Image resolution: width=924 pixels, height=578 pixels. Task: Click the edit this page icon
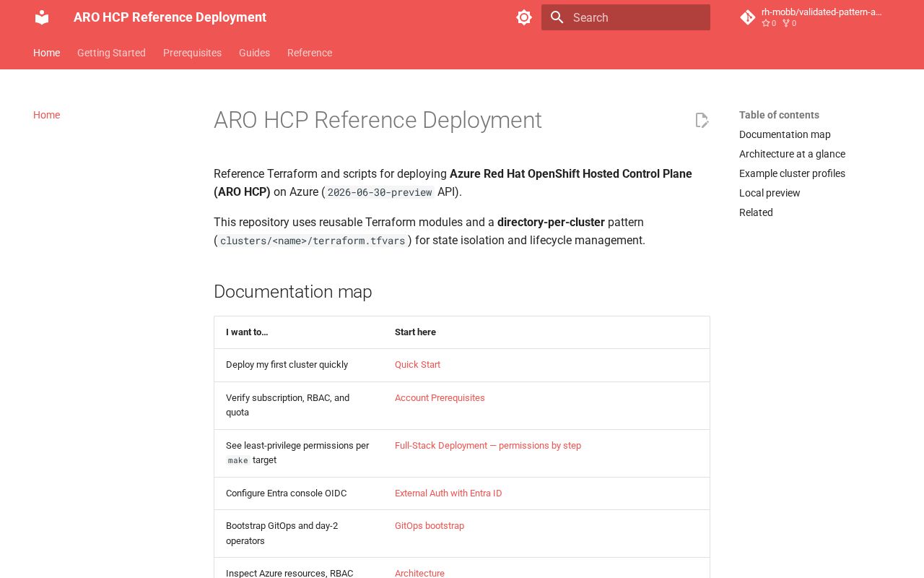[702, 120]
